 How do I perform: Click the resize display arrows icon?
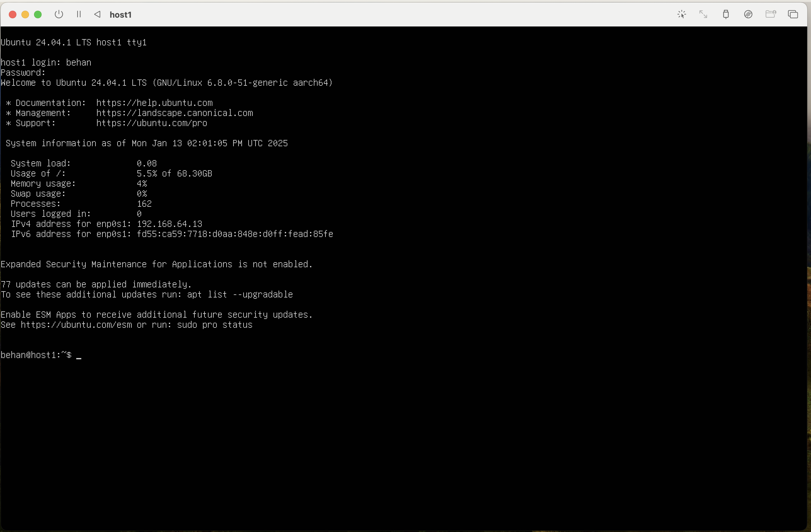click(703, 14)
